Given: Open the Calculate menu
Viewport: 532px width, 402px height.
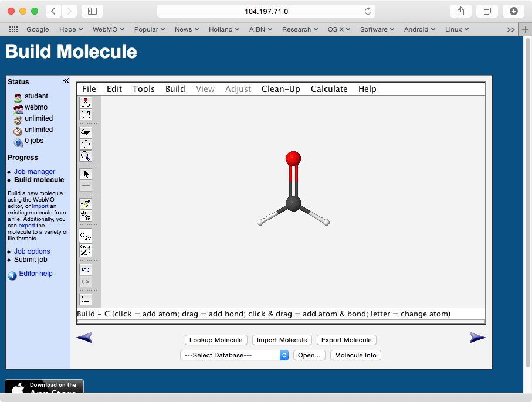Looking at the screenshot, I should click(x=329, y=89).
